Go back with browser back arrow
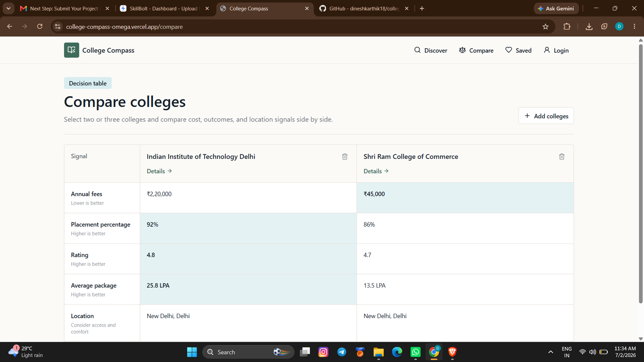The width and height of the screenshot is (644, 362). [x=10, y=27]
